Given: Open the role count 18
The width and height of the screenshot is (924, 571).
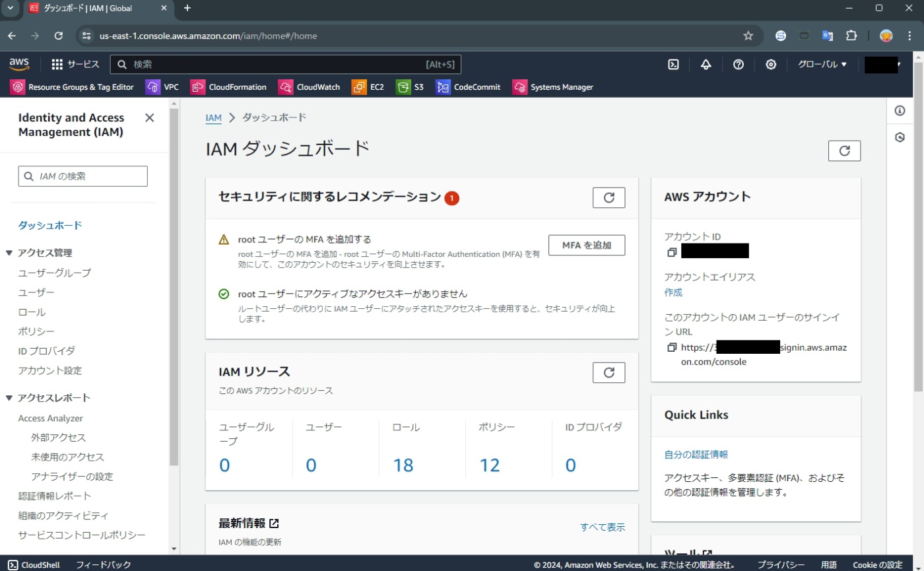Looking at the screenshot, I should pyautogui.click(x=403, y=465).
